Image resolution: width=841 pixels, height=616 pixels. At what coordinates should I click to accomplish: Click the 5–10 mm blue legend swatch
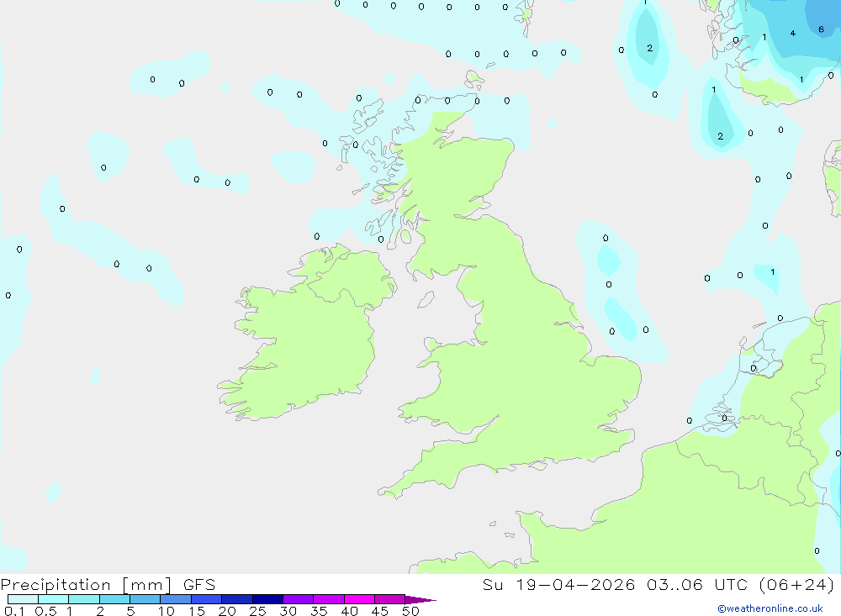tap(145, 599)
